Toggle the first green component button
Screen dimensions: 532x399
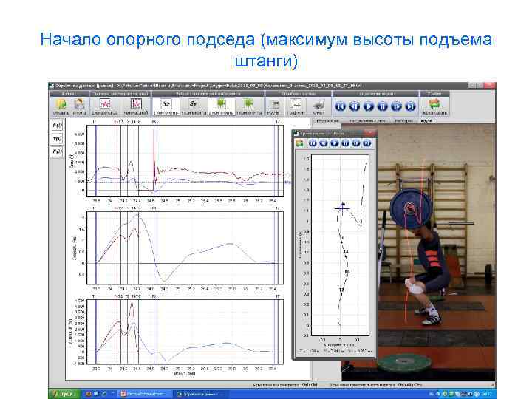click(221, 106)
